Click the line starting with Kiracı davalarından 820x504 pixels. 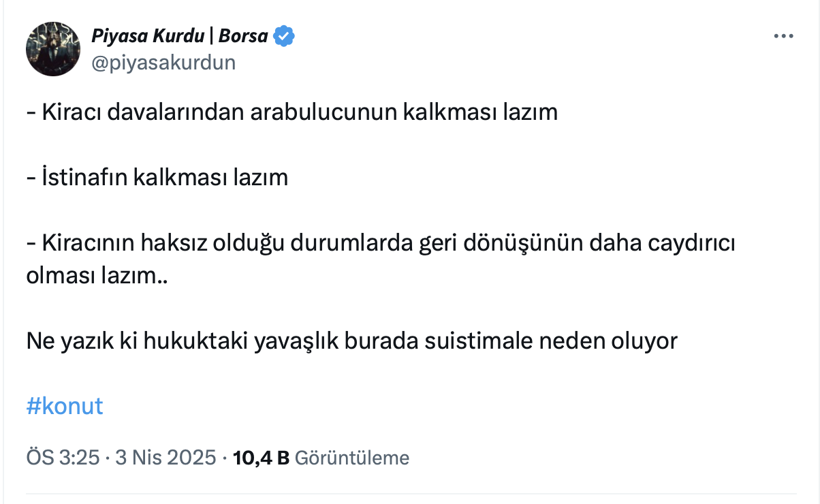(291, 112)
